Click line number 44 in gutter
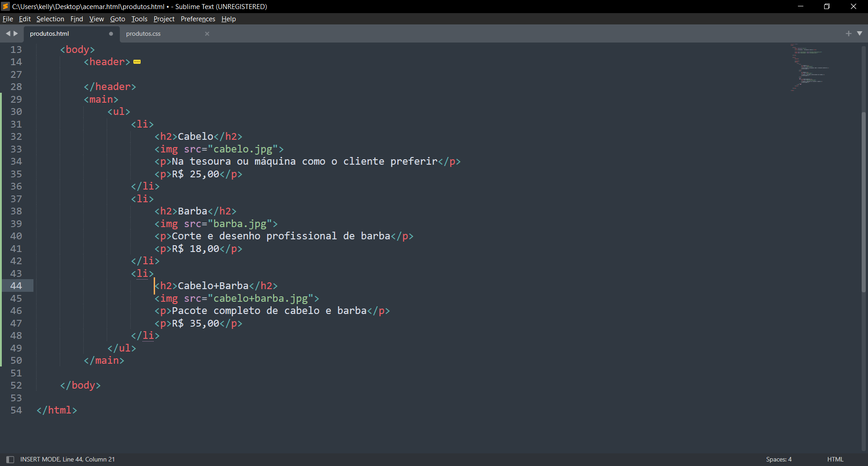The image size is (868, 466). [16, 286]
